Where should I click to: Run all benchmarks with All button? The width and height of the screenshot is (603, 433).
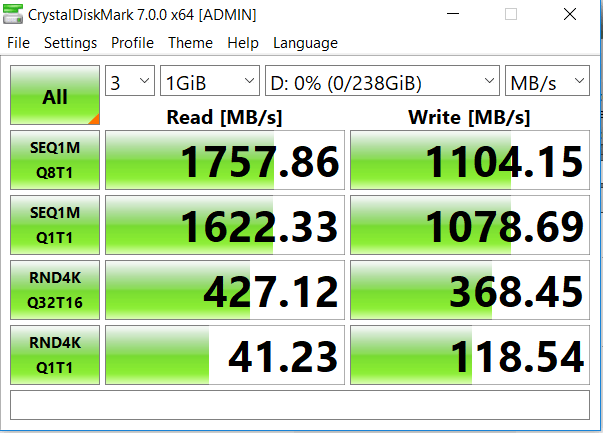point(55,95)
